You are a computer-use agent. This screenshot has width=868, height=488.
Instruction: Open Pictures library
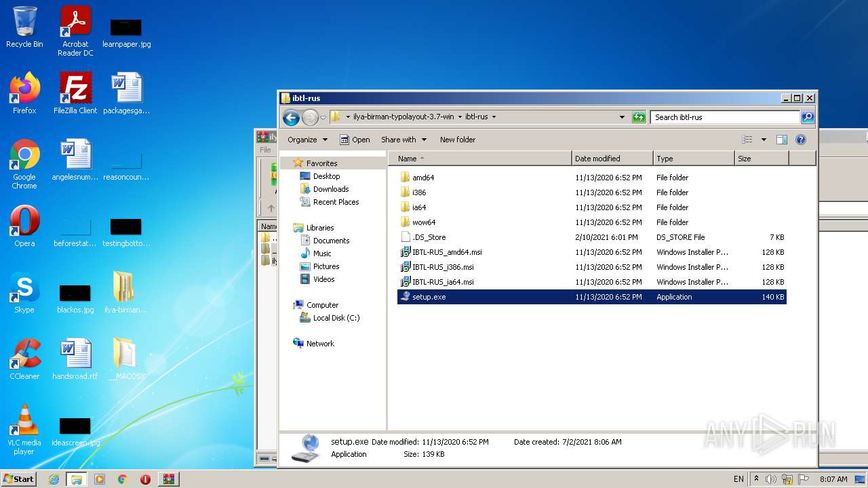coord(325,266)
